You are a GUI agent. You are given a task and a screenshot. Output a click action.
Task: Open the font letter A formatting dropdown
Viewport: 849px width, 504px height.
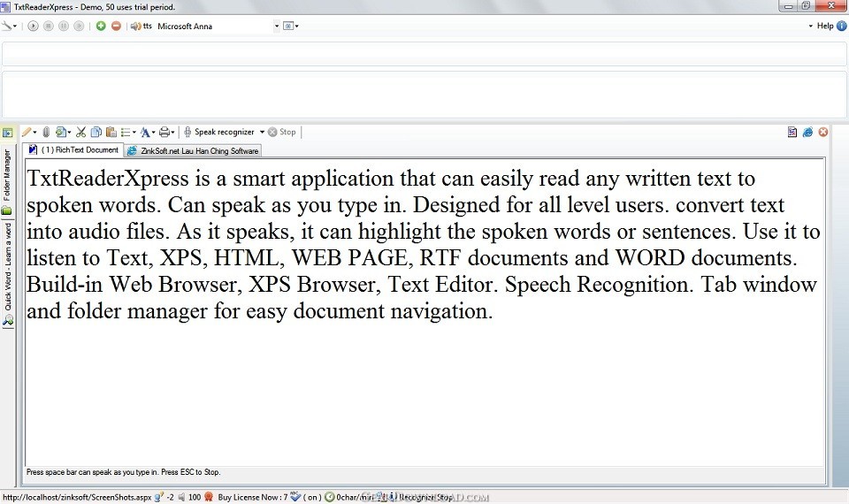(148, 132)
